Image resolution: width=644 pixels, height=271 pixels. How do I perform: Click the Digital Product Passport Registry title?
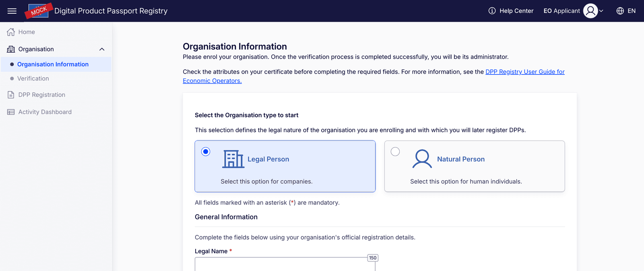[111, 11]
